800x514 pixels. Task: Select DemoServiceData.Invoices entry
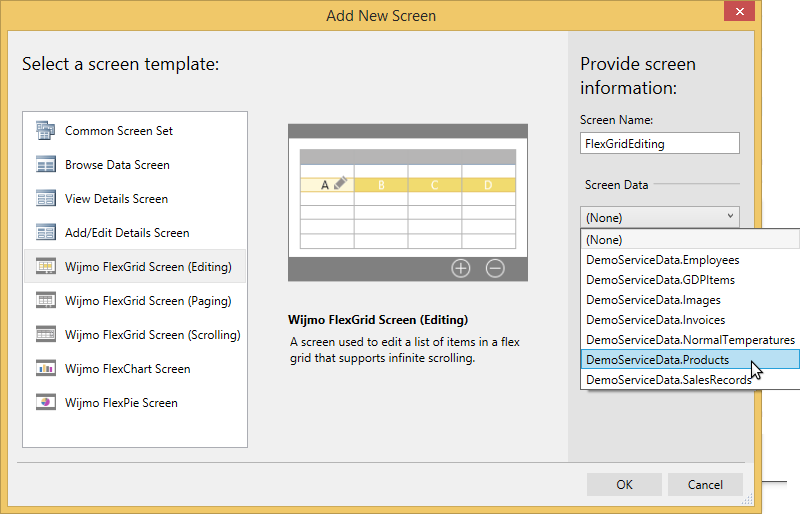tap(655, 320)
